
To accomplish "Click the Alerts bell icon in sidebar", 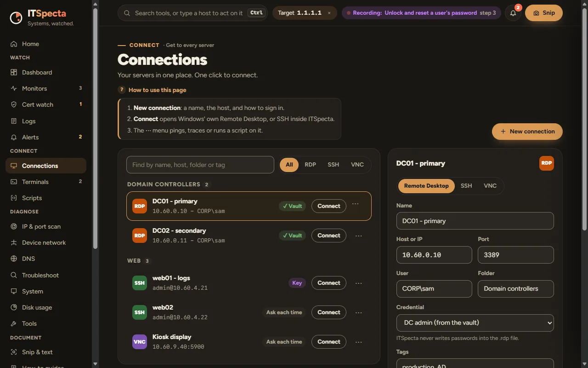I will [x=14, y=138].
